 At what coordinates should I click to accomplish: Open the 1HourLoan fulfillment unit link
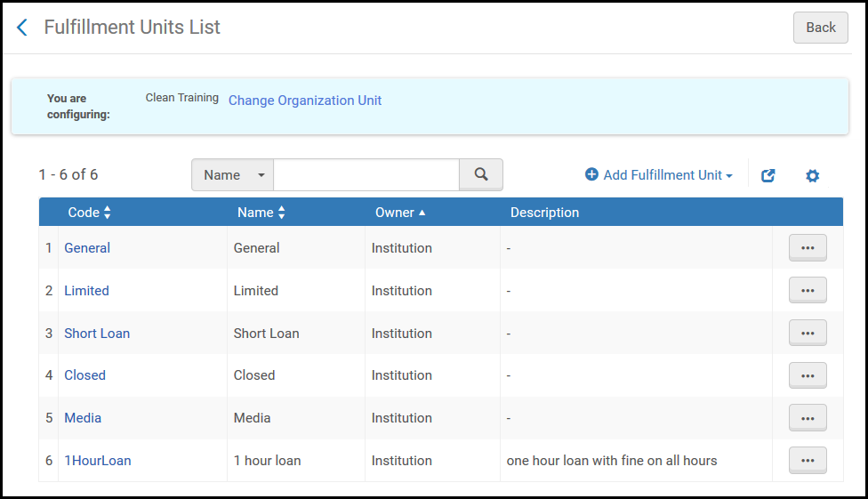tap(98, 461)
